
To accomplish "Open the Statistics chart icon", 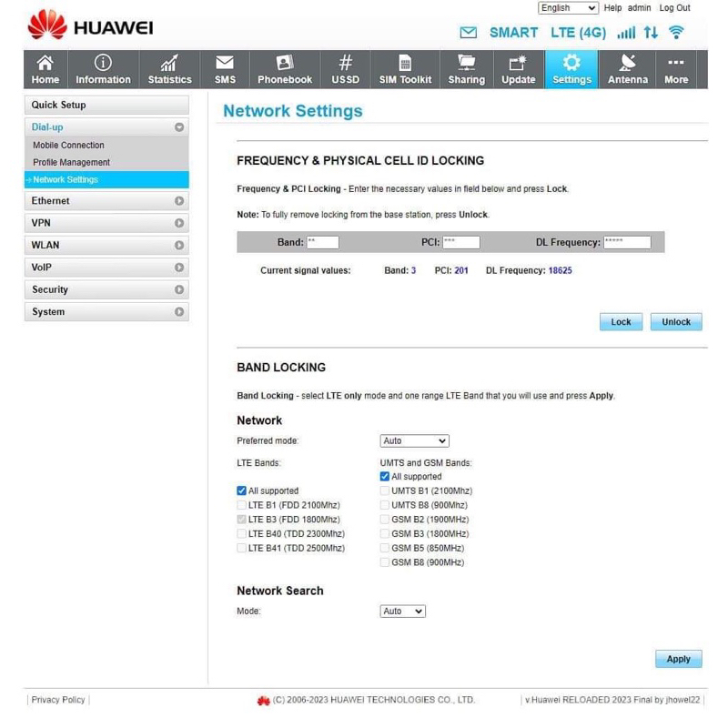I will pos(169,63).
